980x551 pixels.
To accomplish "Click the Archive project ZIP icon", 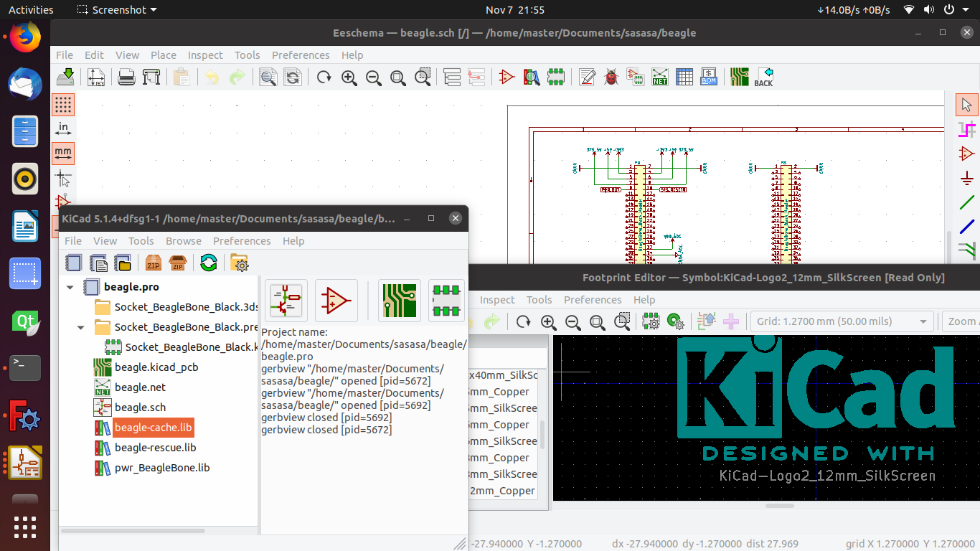I will tap(154, 263).
